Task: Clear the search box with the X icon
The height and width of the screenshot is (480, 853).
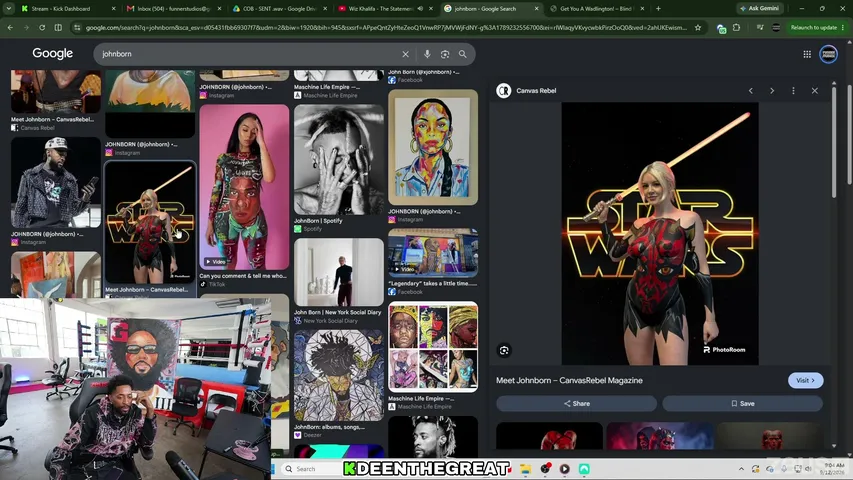Action: click(x=405, y=54)
